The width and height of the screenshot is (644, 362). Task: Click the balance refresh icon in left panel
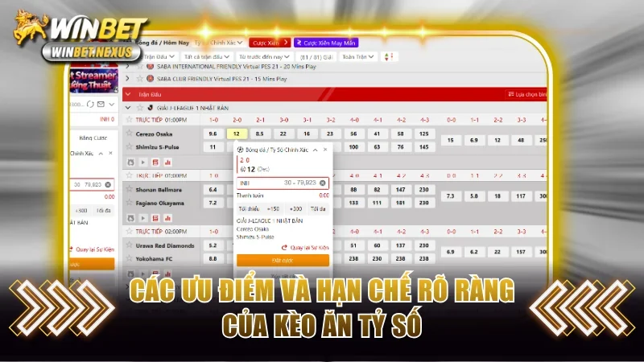[x=90, y=105]
